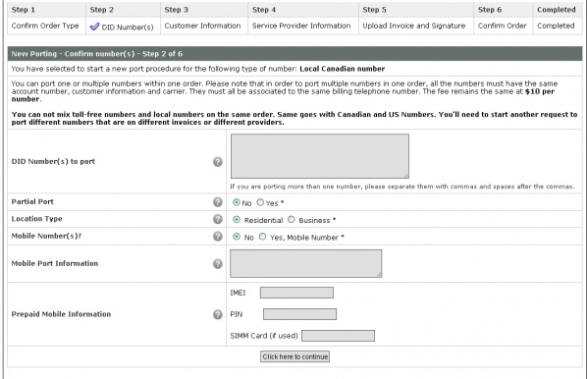Viewport: 588px width, 379px height.
Task: Focus the SIMM Card input field
Action: click(338, 336)
